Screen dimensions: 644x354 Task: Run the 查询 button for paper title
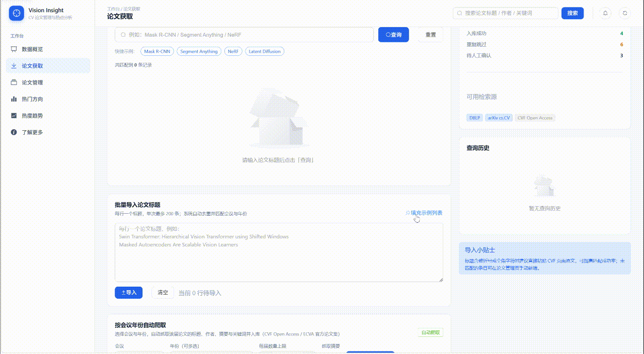pyautogui.click(x=393, y=35)
